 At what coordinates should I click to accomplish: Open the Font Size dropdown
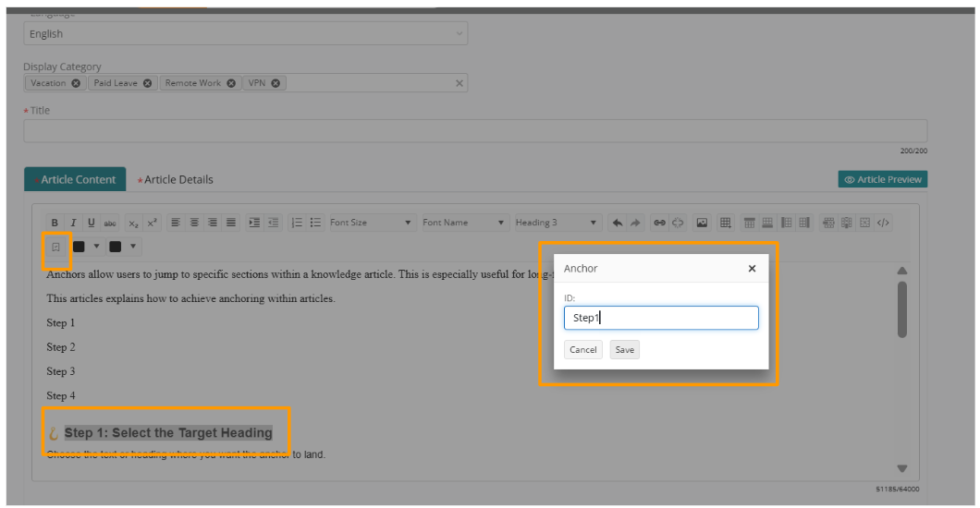pos(371,223)
